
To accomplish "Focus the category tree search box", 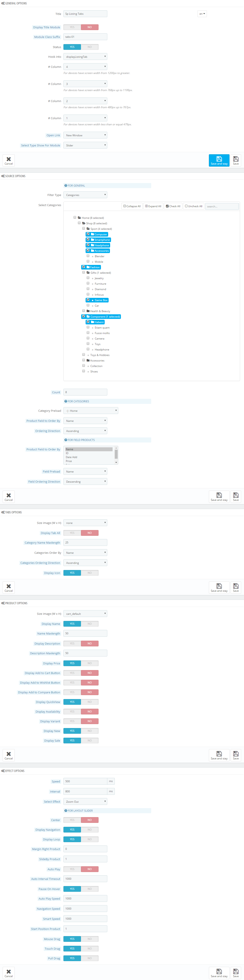I will 222,206.
